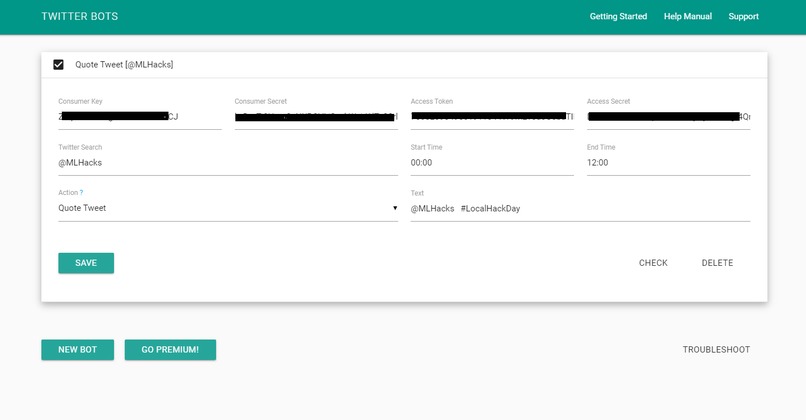
Task: Open Getting Started in the header
Action: pos(618,16)
